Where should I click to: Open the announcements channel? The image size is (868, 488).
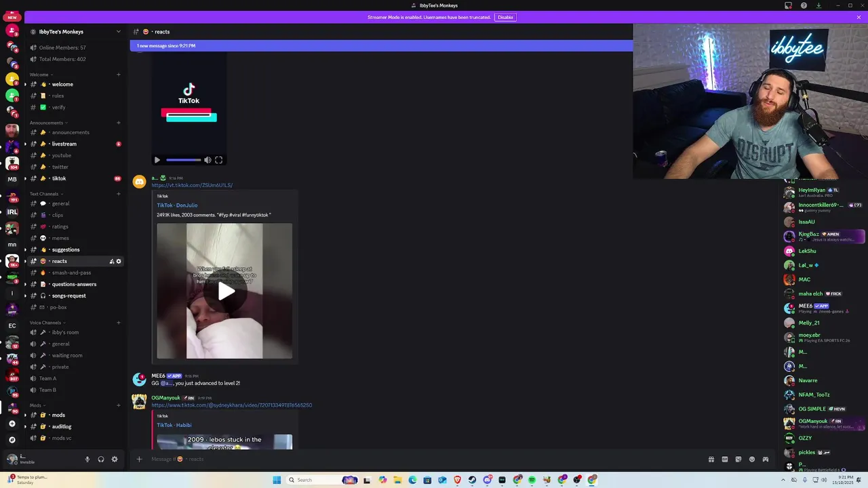75,132
